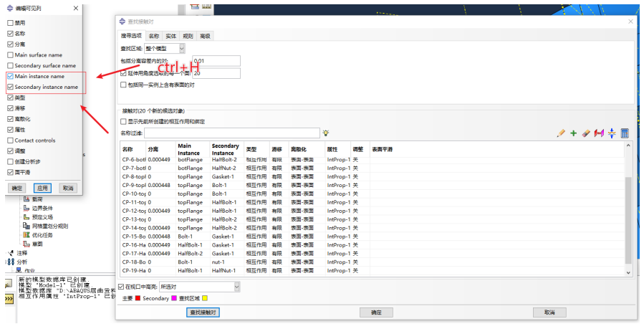
Task: Click the magenta Secondary color swatch
Action: coord(174,298)
